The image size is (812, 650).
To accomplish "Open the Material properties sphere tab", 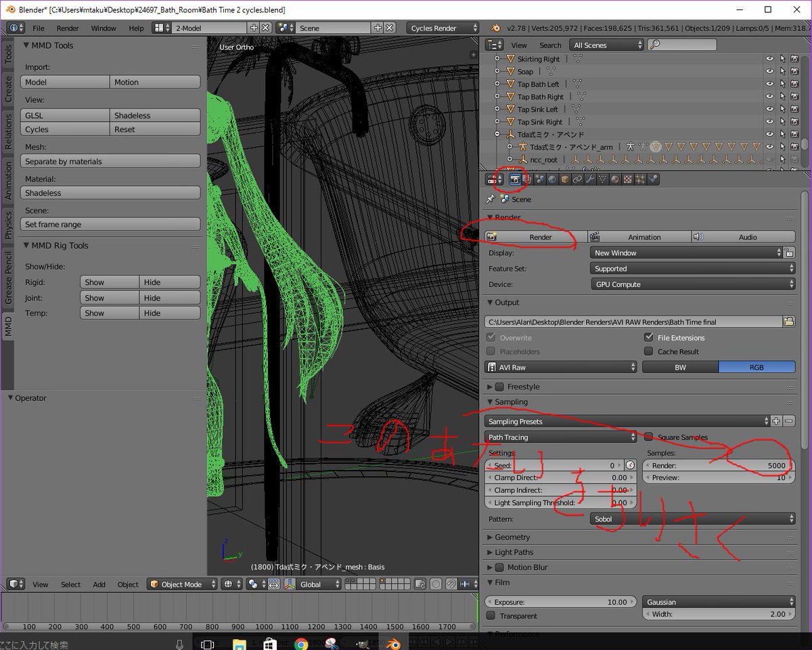I will point(615,179).
